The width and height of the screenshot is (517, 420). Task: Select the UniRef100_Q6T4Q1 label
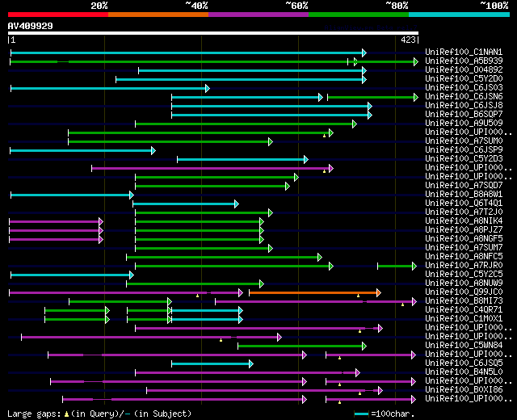(464, 203)
